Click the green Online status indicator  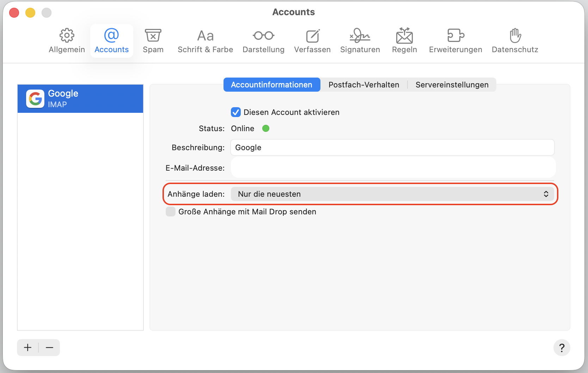tap(266, 128)
